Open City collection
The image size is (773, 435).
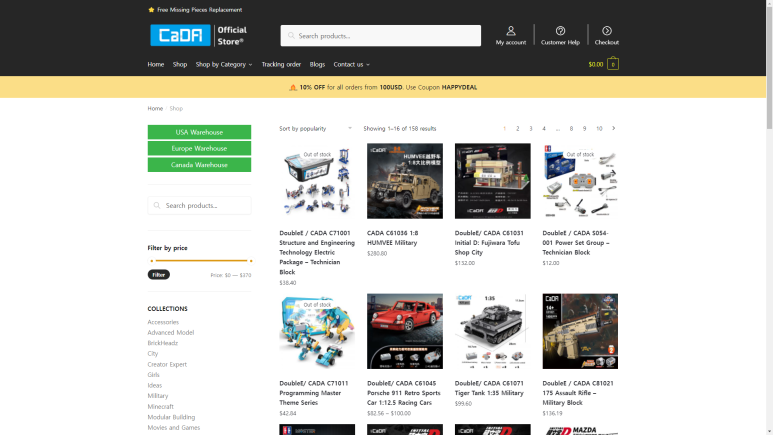(x=152, y=353)
